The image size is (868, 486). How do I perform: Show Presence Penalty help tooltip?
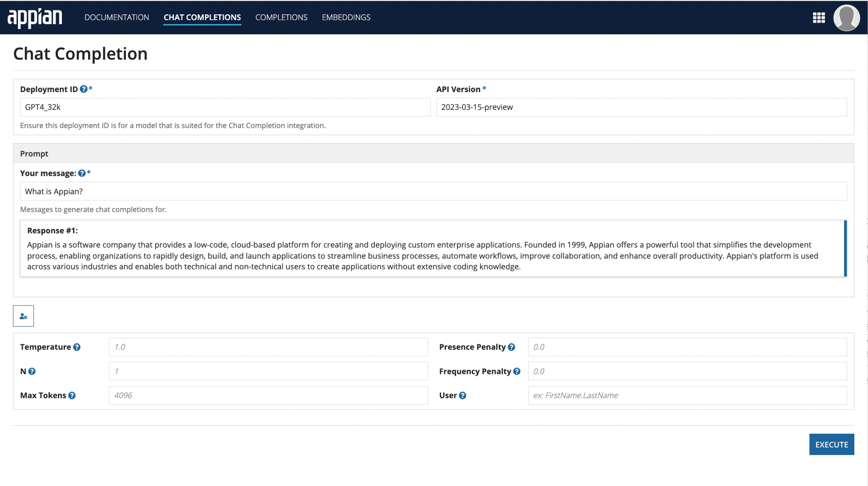coord(512,347)
